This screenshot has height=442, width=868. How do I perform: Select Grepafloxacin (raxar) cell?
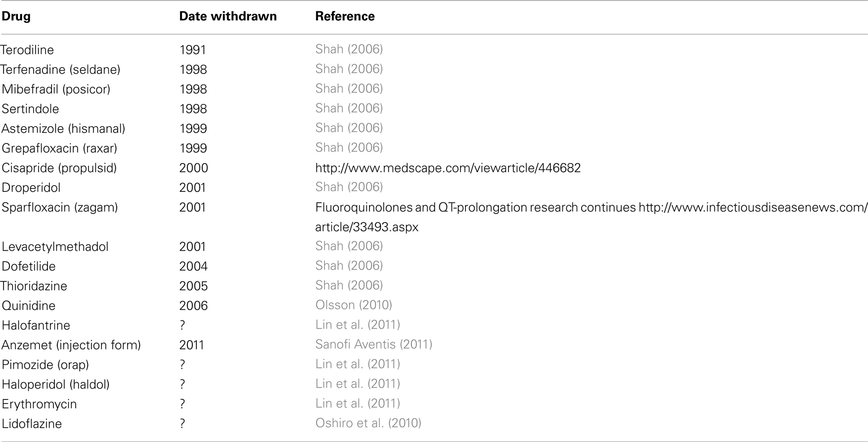click(59, 148)
